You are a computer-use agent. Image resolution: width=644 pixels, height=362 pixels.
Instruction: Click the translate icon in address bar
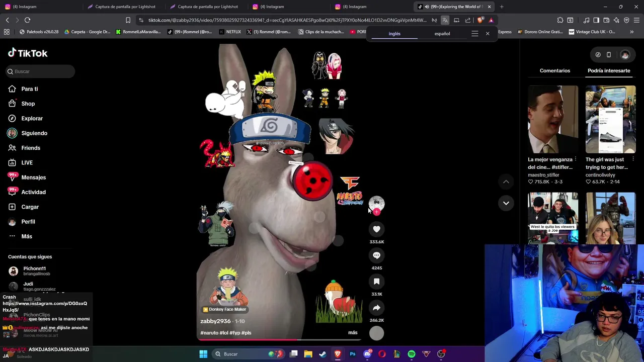point(445,20)
